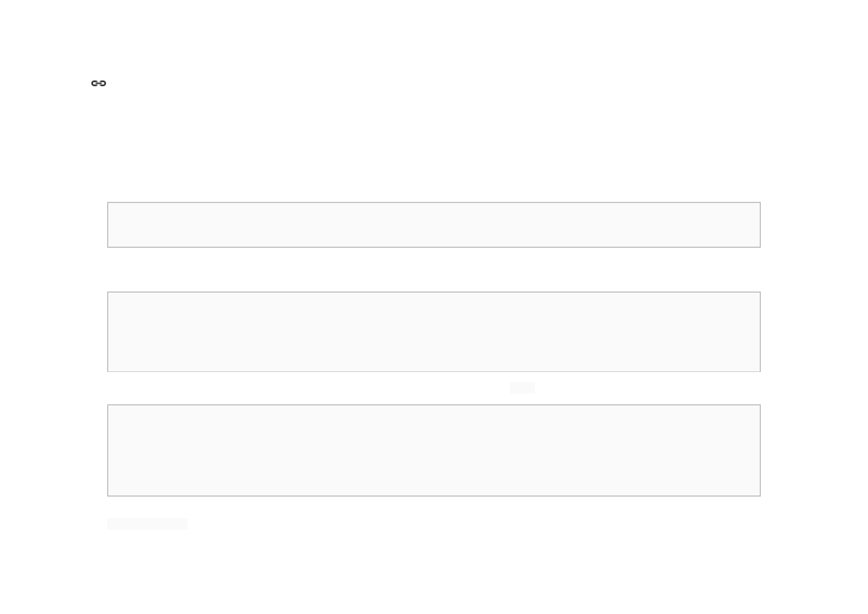Image resolution: width=868 pixels, height=614 pixels.
Task: Place cursor in the uppermost bordered box
Action: pyautogui.click(x=434, y=225)
